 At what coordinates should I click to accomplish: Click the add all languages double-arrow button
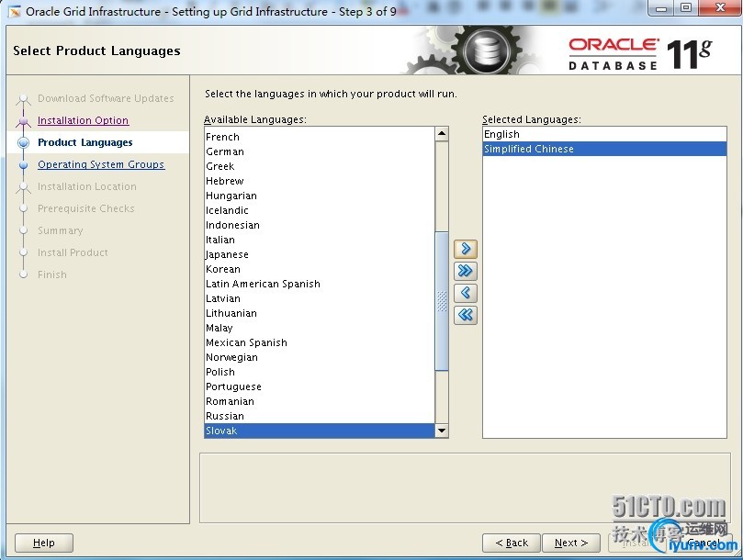point(466,271)
